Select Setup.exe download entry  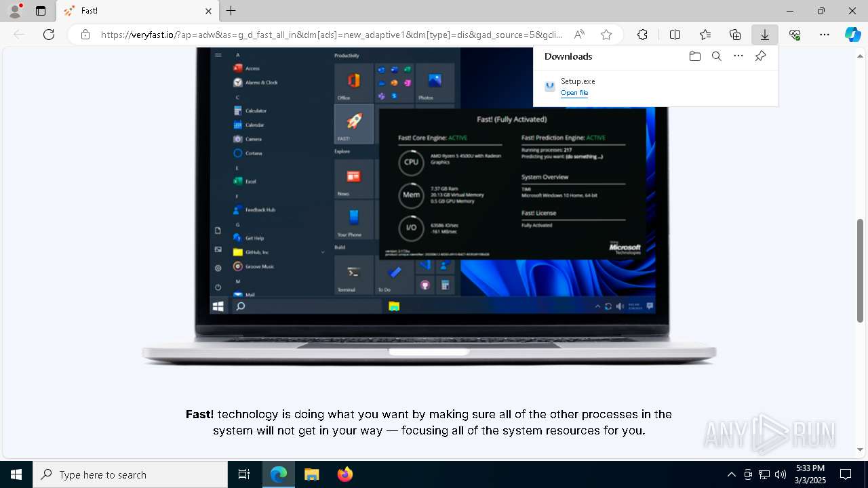click(655, 87)
